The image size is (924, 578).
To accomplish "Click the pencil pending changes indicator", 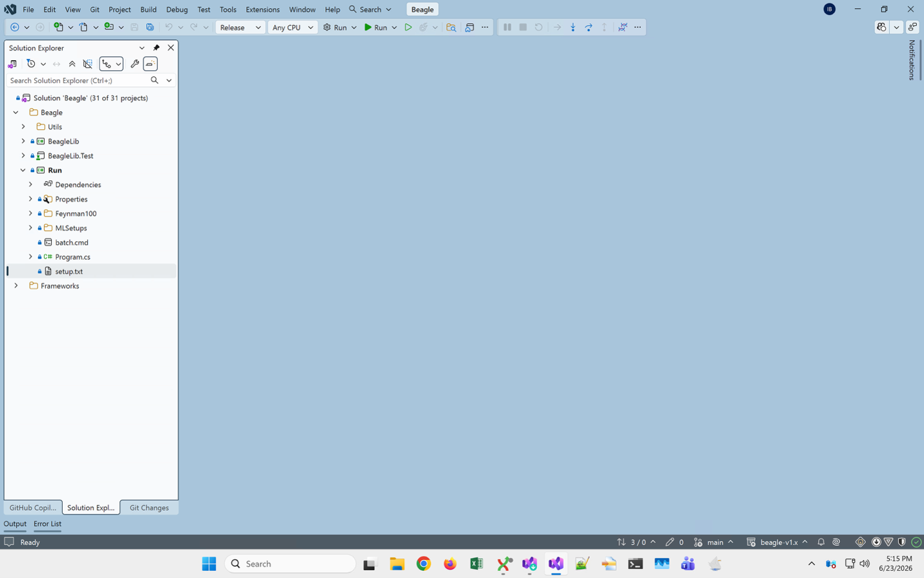I will [675, 542].
